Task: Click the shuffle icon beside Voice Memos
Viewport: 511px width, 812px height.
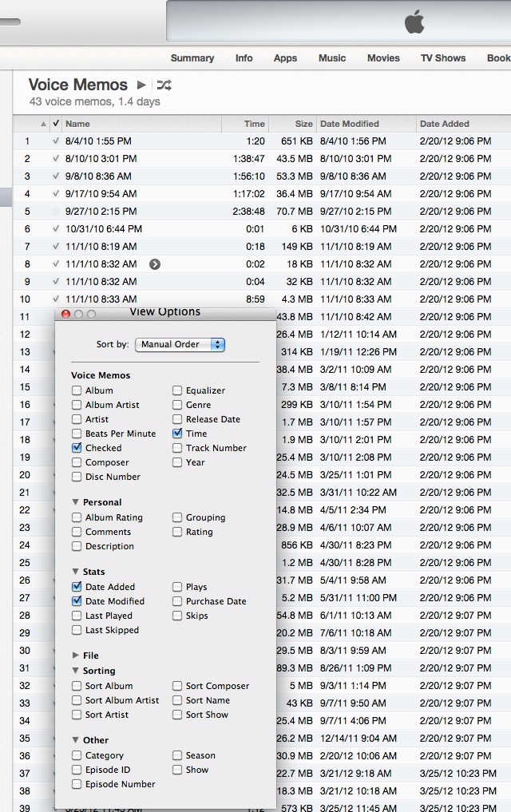Action: coord(164,85)
